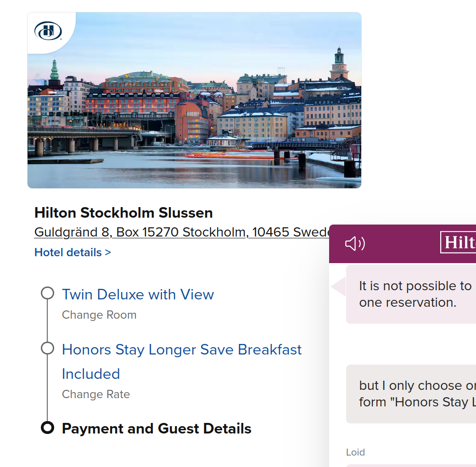
Task: Click the Hilton logo badge on hotel photo
Action: point(48,31)
